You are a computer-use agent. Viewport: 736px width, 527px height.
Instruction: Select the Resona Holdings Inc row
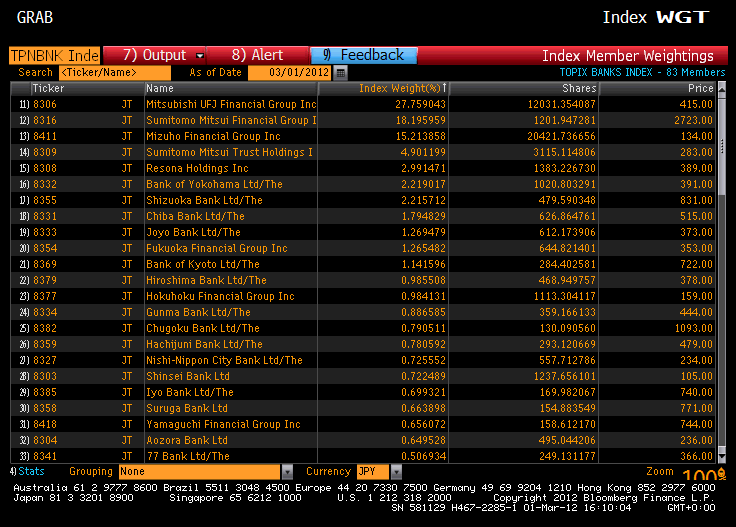(x=197, y=168)
